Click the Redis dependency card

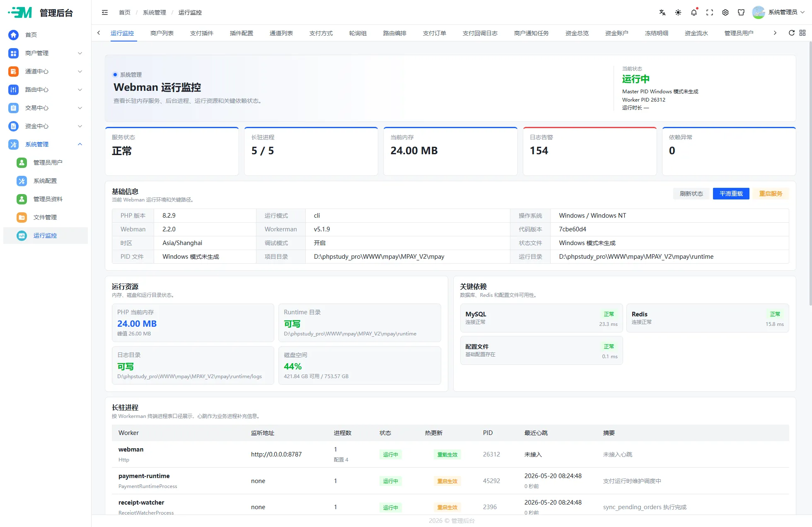click(708, 318)
